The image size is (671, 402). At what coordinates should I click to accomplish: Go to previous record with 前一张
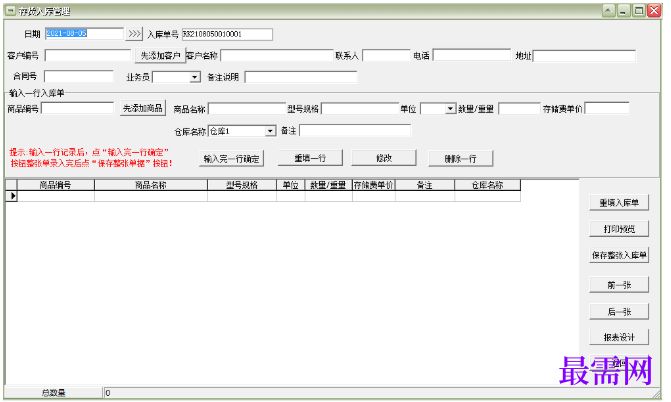(619, 285)
